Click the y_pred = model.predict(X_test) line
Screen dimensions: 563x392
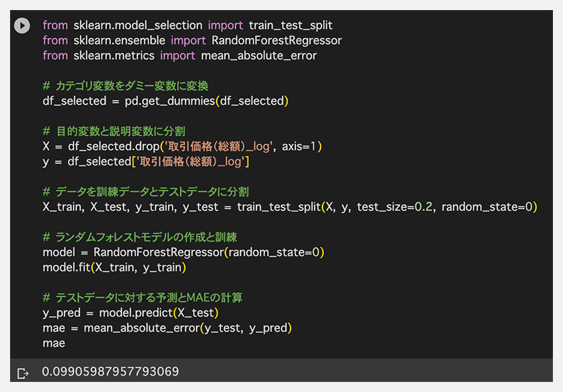(130, 313)
